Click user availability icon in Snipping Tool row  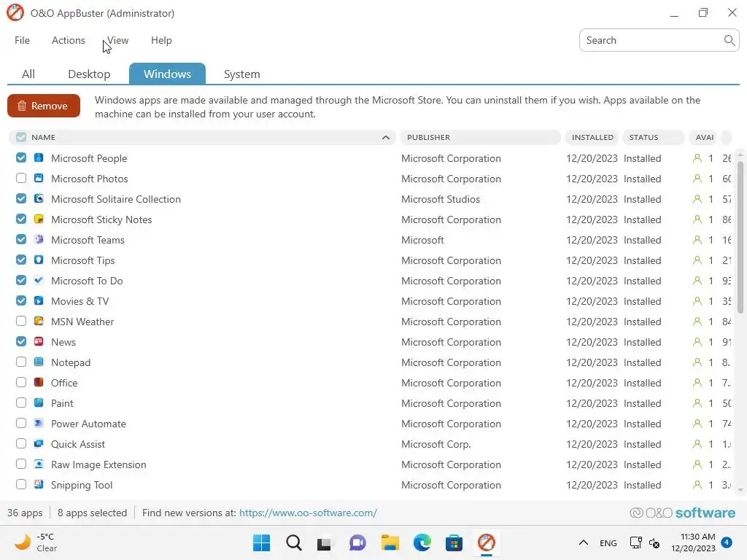point(697,485)
